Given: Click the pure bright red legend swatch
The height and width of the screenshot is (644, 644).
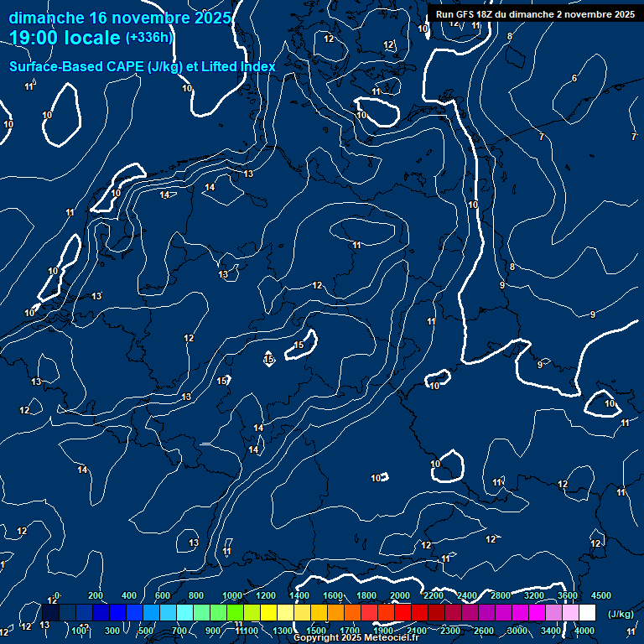Looking at the screenshot, I should point(402,612).
